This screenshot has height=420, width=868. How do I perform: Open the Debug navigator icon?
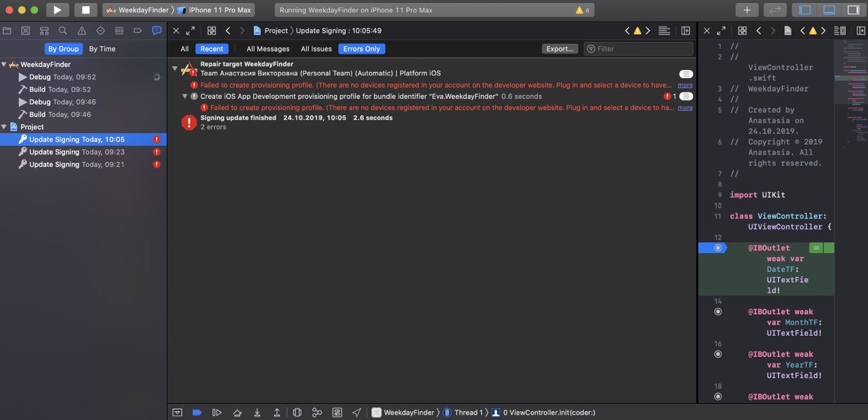pyautogui.click(x=119, y=31)
